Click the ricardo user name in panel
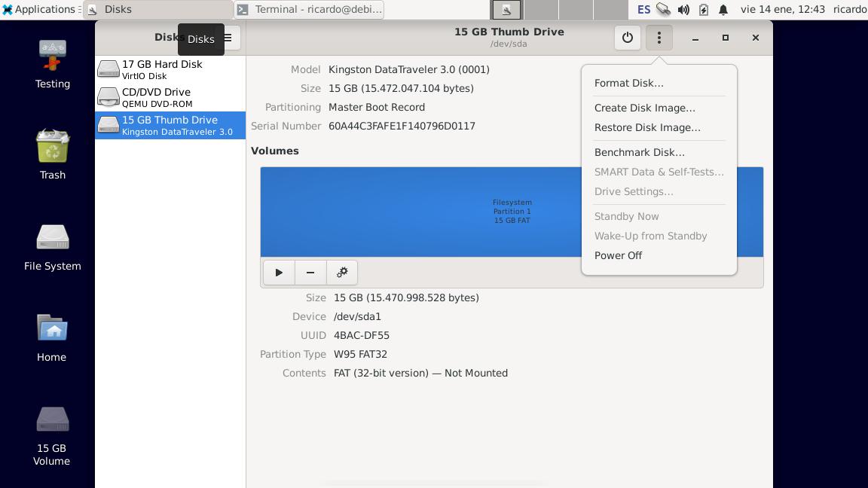The height and width of the screenshot is (488, 868). 850,9
